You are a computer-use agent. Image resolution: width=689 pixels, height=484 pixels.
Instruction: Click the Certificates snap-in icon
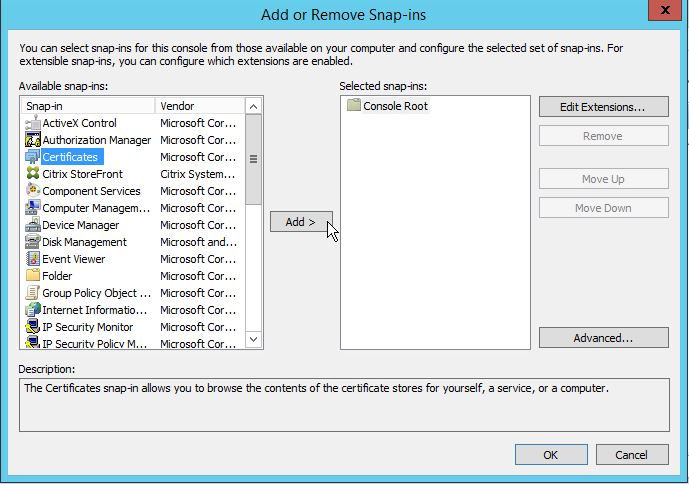point(33,157)
